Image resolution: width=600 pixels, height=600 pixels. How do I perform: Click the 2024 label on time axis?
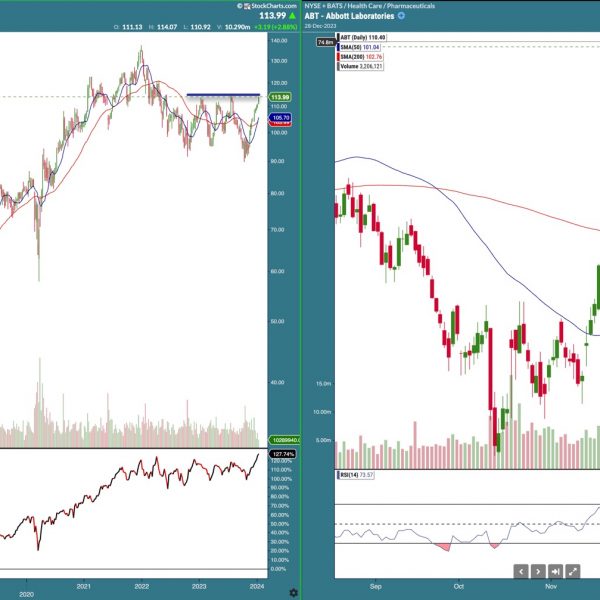click(257, 586)
